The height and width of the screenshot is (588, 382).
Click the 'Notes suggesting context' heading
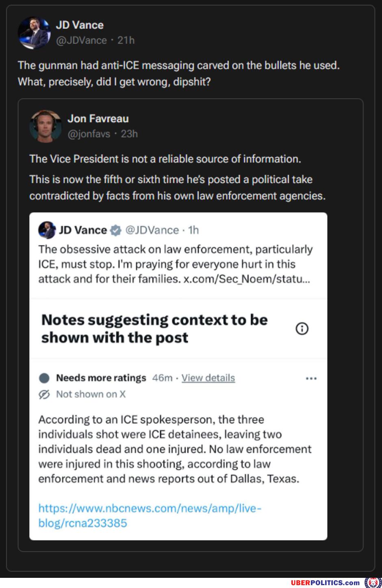154,329
